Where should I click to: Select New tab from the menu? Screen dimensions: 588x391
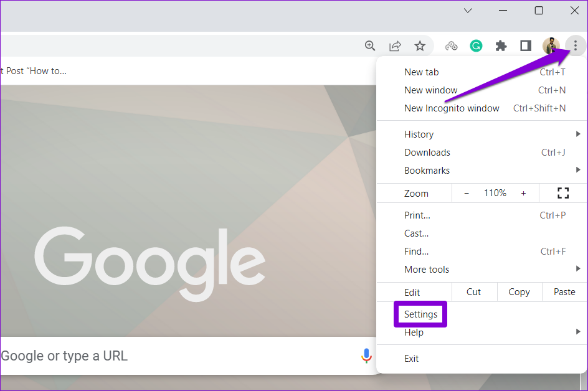click(482, 72)
